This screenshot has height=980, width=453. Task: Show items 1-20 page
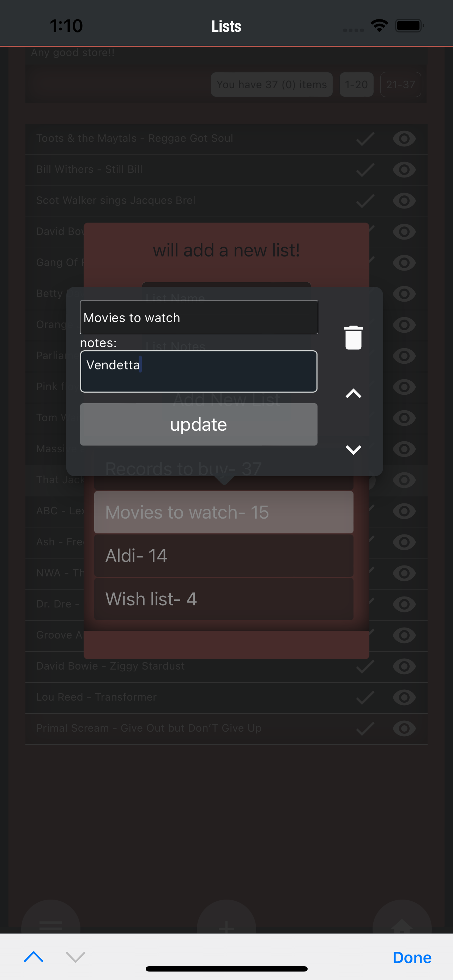(356, 84)
